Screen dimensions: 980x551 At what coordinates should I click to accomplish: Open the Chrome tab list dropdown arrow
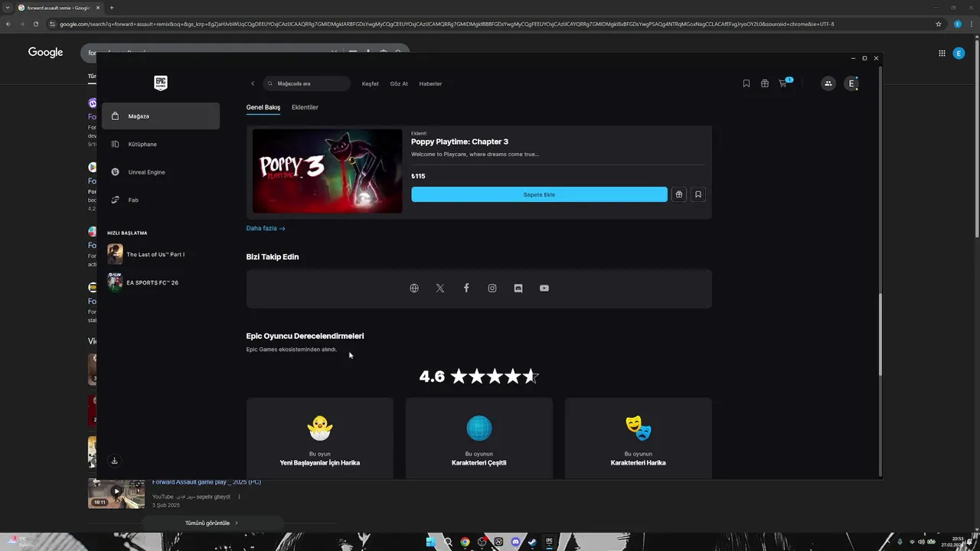pos(7,8)
